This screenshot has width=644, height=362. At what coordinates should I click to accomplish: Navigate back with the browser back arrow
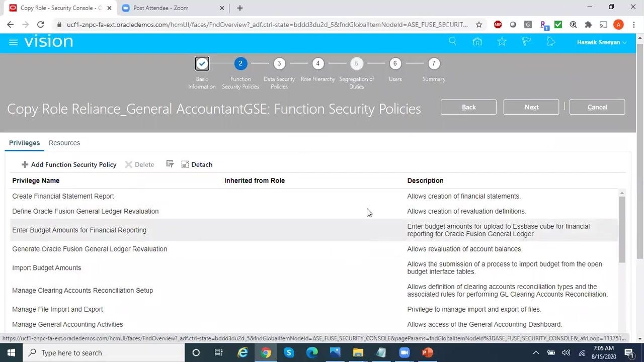pos(11,25)
